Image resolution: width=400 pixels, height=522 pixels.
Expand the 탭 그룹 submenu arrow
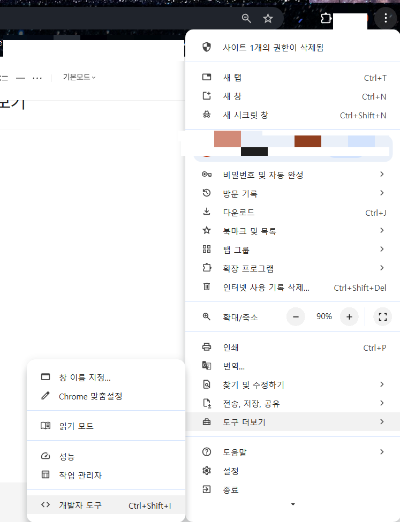tap(382, 249)
